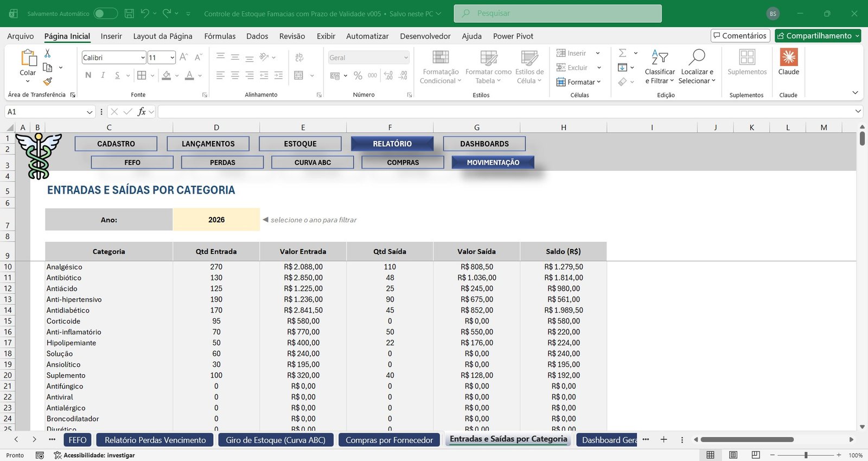Screen dimensions: 868x461
Task: Click the Cut scissors icon
Action: point(48,53)
